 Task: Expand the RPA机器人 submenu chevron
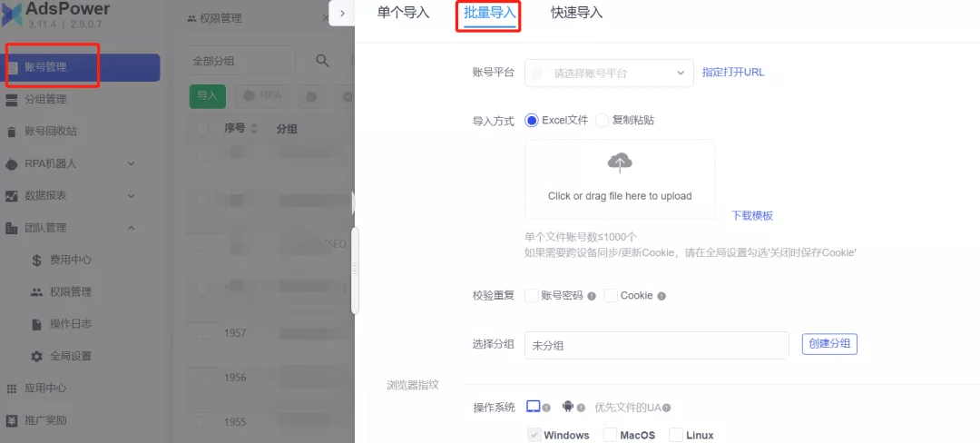[x=132, y=163]
